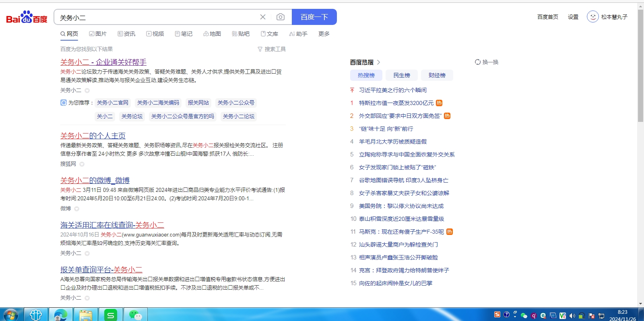This screenshot has width=644, height=321.
Task: Clear the search box with the X icon
Action: click(x=263, y=17)
